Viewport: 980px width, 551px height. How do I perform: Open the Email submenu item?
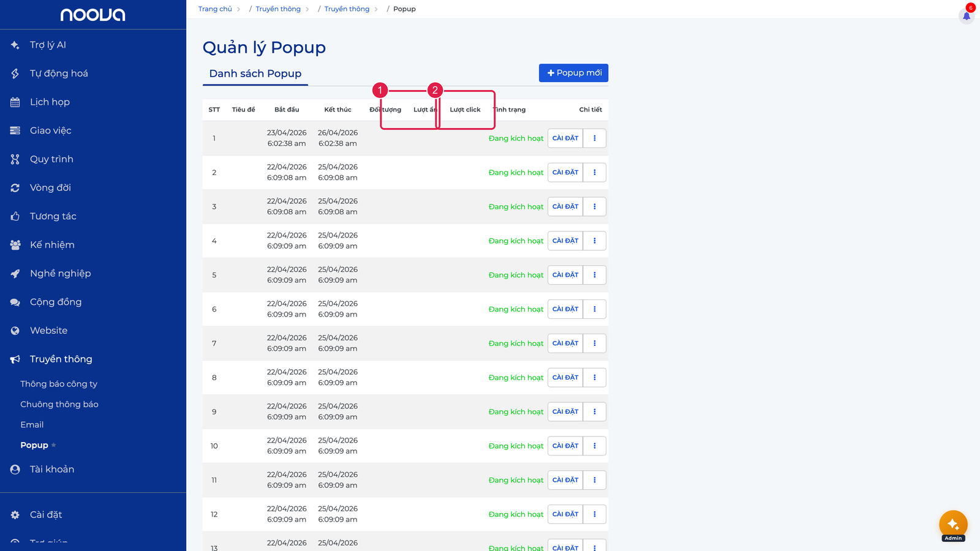32,425
